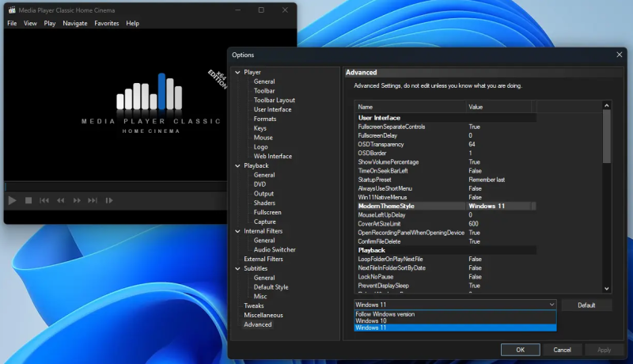Viewport: 633px width, 364px height.
Task: Choose Follow Windows version in the dropdown list
Action: tap(455, 314)
